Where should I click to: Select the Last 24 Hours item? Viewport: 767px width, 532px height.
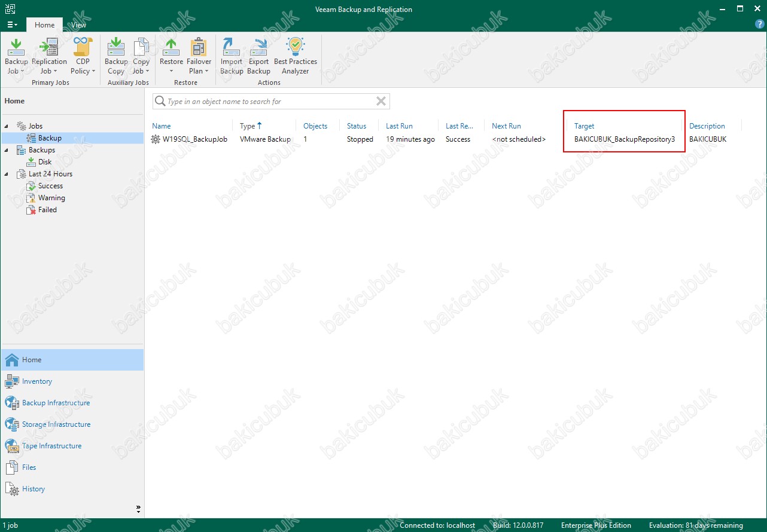pyautogui.click(x=50, y=174)
